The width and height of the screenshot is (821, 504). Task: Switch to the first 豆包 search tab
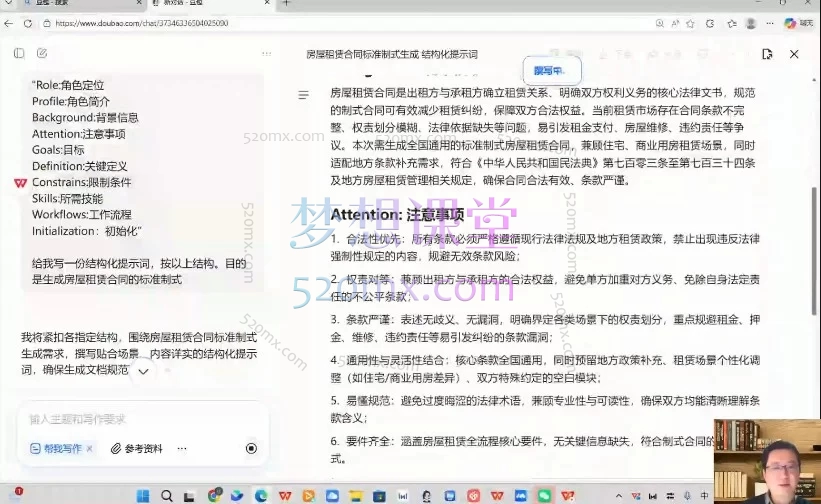81,3
